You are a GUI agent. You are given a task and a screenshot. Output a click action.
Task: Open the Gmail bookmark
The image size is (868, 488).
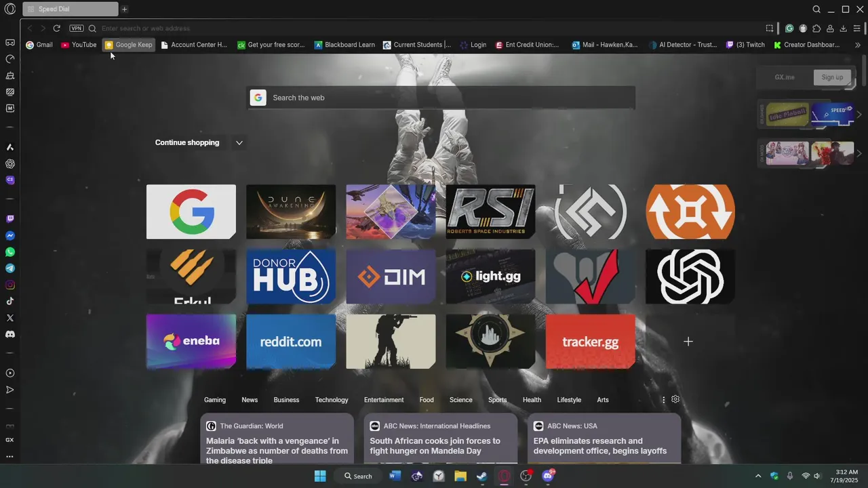click(39, 45)
